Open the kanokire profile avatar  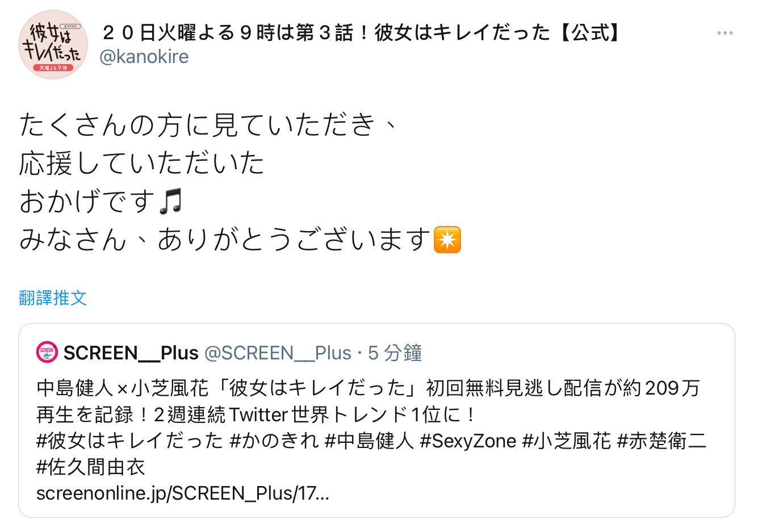[x=53, y=44]
